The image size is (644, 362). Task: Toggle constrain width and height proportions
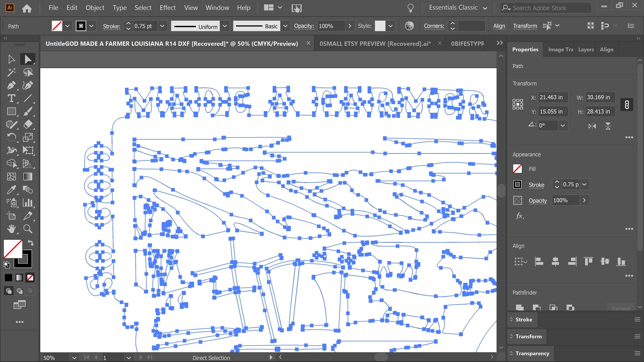[x=627, y=105]
